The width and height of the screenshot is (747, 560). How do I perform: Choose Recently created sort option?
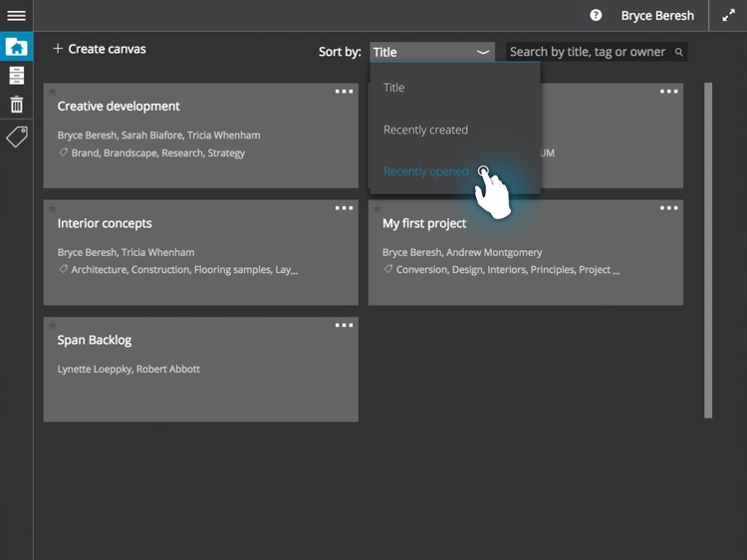pyautogui.click(x=425, y=130)
